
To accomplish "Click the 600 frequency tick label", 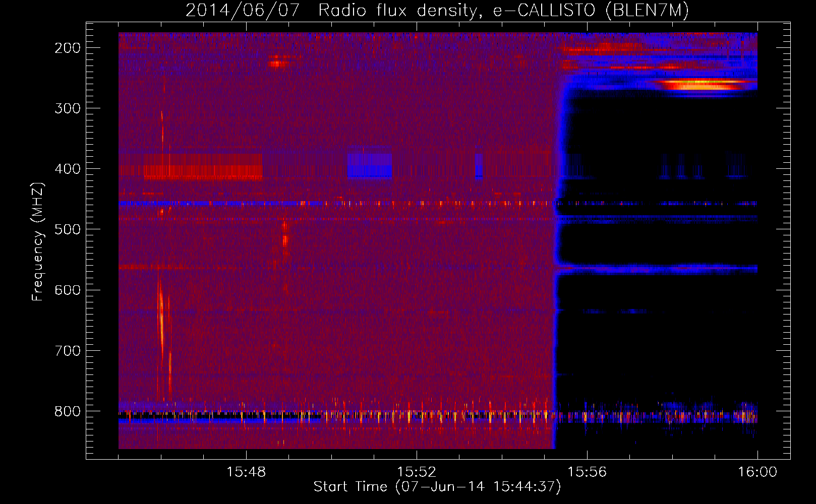I will (68, 290).
